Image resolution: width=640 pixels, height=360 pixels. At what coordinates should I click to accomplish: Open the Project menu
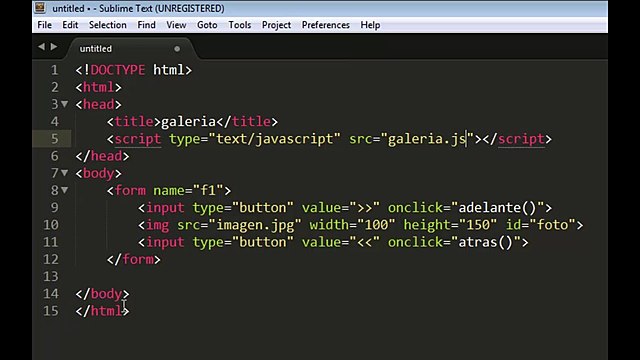[276, 25]
